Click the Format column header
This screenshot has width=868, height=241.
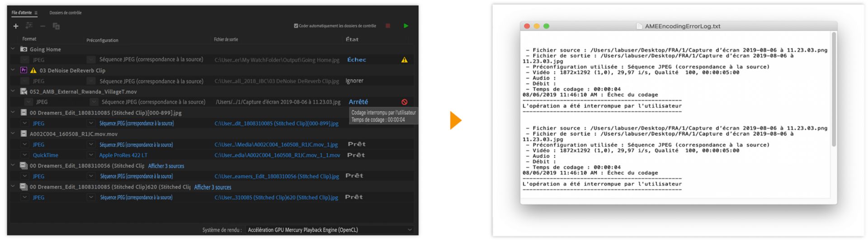pyautogui.click(x=29, y=39)
